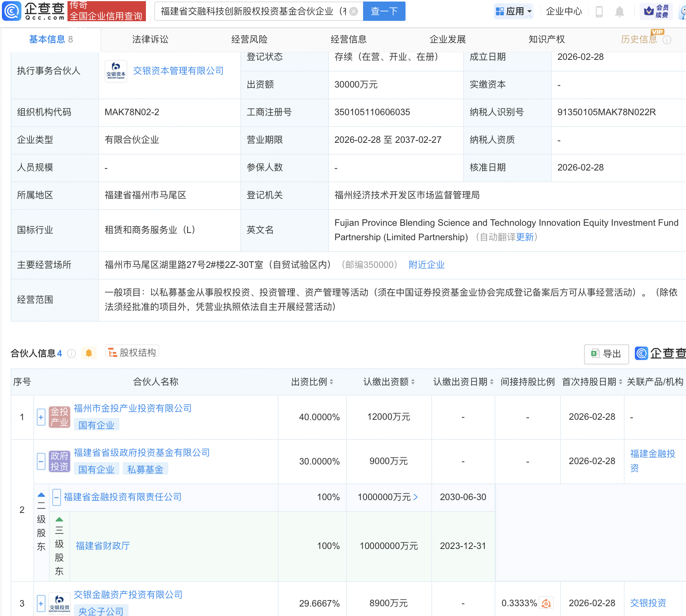This screenshot has width=686, height=616.
Task: Open the 应用 dropdown menu
Action: pos(514,11)
